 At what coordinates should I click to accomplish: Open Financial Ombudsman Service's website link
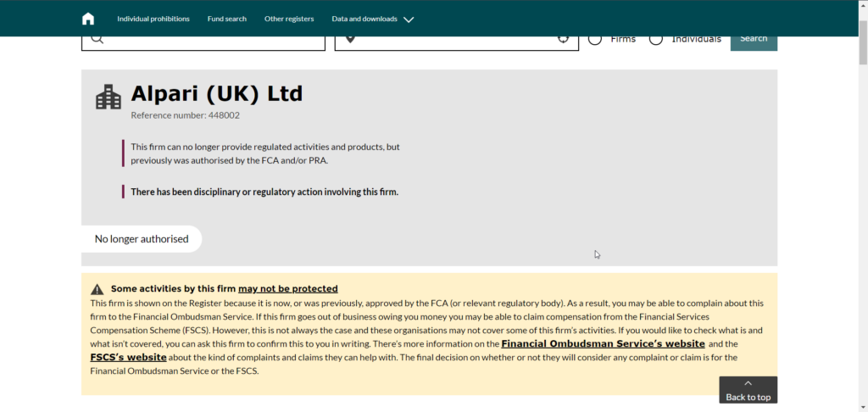point(603,344)
